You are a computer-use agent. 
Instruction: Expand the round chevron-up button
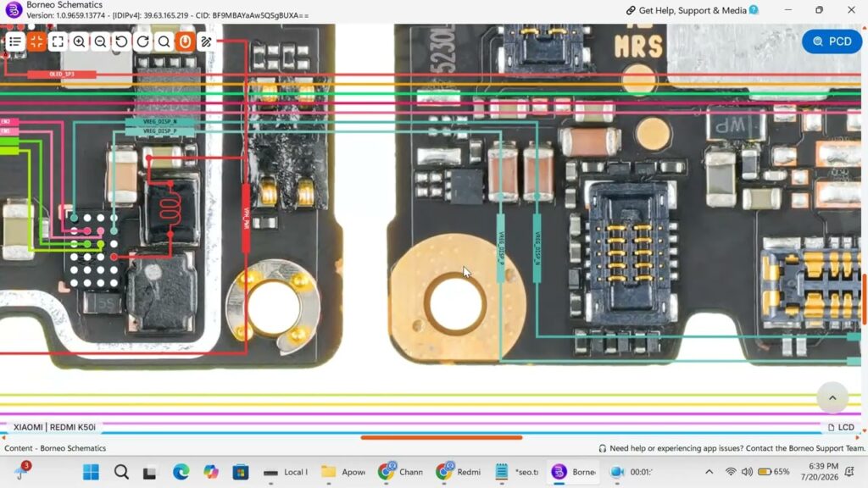[x=832, y=397]
